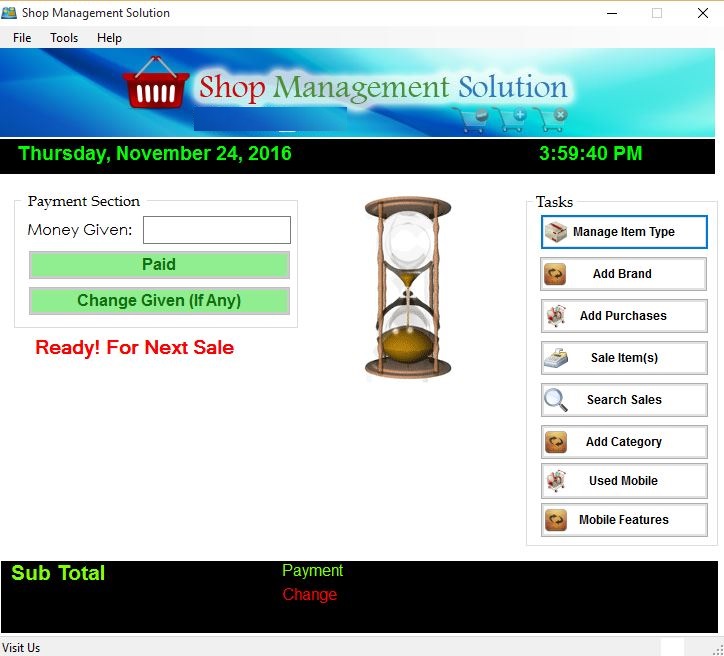This screenshot has width=724, height=656.
Task: Click the green Payment label
Action: pyautogui.click(x=313, y=571)
